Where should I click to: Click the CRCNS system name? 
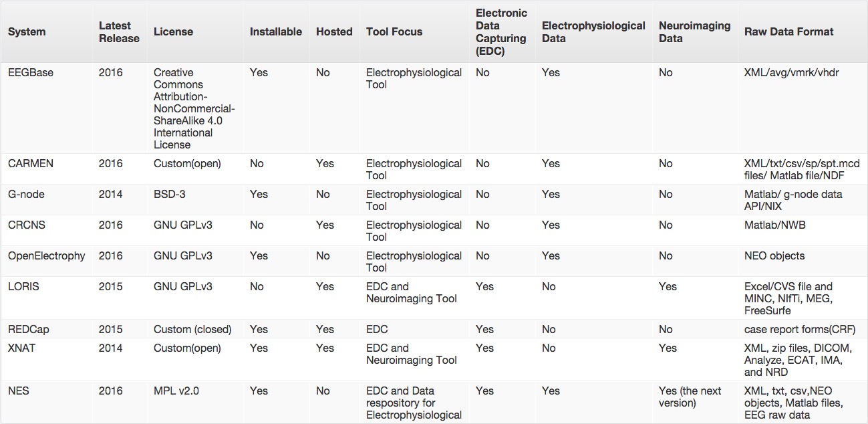tap(27, 225)
